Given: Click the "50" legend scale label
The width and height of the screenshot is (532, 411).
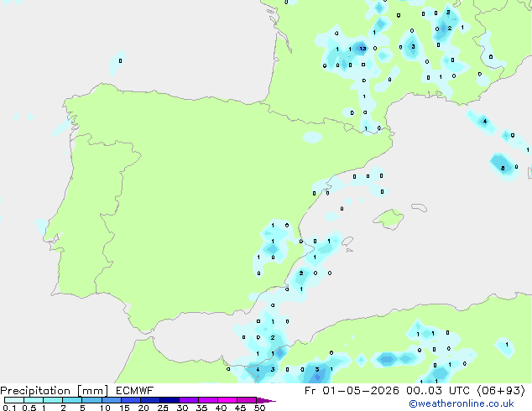Looking at the screenshot, I should pyautogui.click(x=259, y=408).
